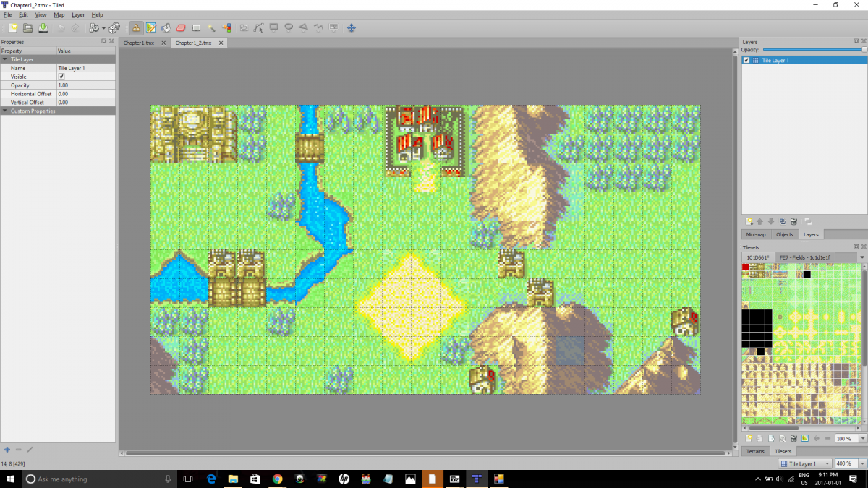Viewport: 868px width, 488px height.
Task: Choose the Eraser tool
Action: click(180, 27)
